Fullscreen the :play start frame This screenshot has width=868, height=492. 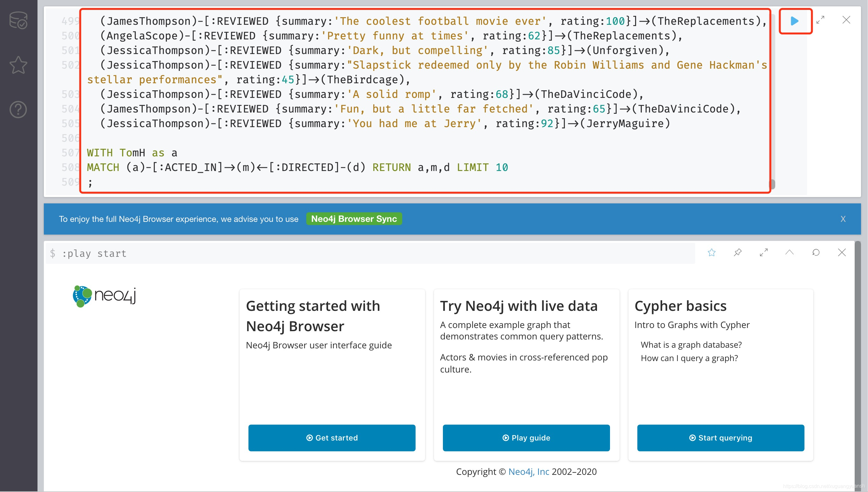tap(764, 252)
